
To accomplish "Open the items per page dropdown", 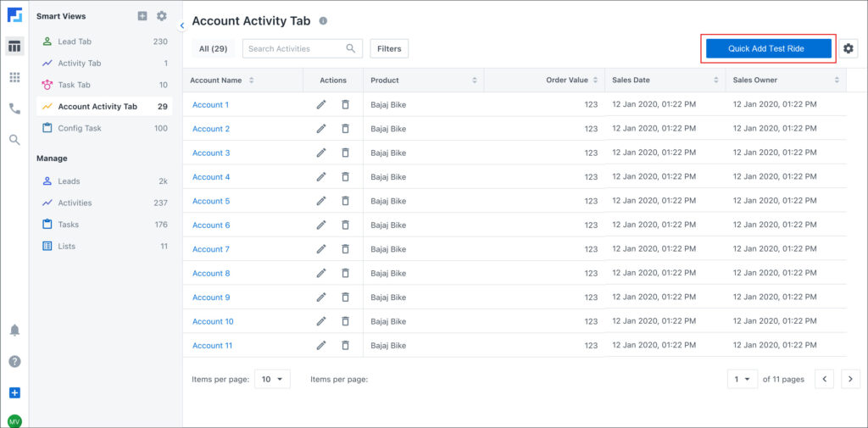I will coord(273,379).
